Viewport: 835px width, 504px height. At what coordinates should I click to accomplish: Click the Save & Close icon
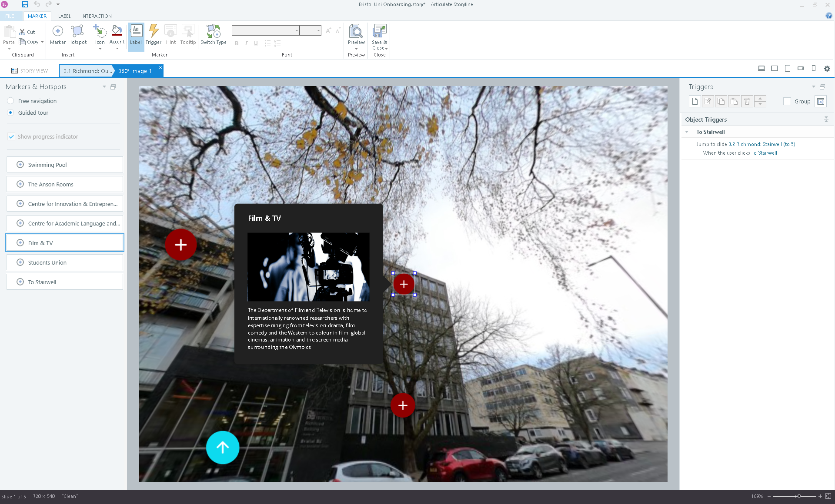tap(379, 32)
